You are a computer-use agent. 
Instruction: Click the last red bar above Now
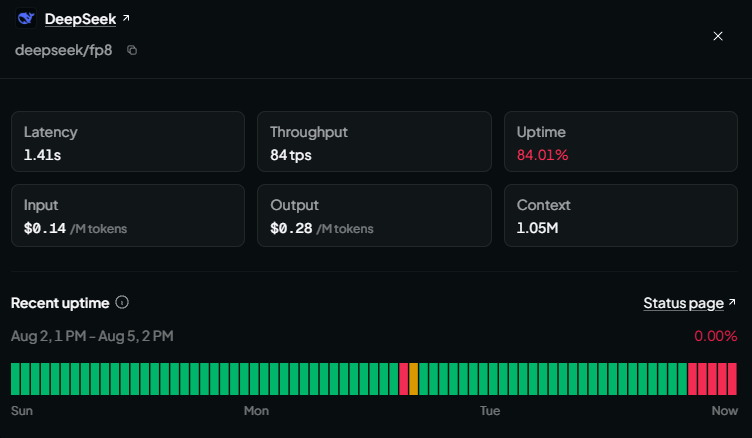tap(732, 379)
